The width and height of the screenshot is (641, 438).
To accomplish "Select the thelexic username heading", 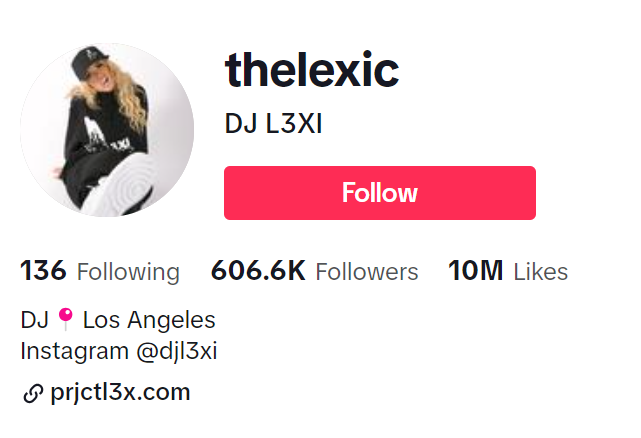I will pyautogui.click(x=312, y=69).
